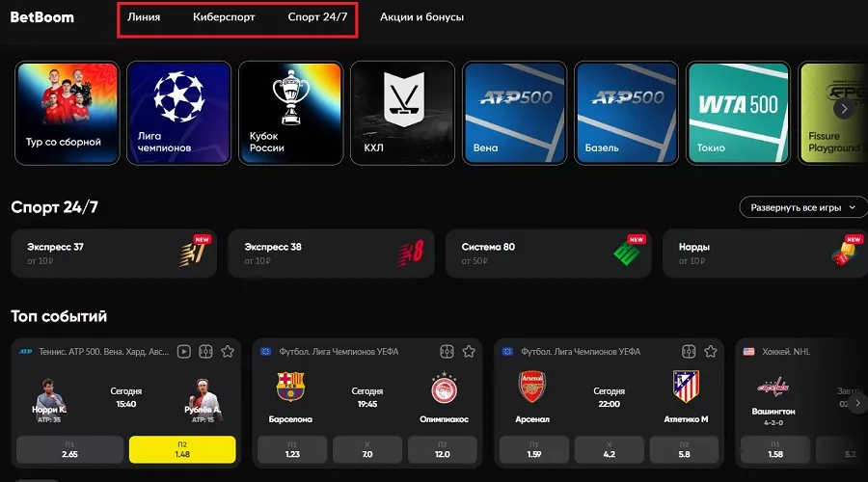Open the КХЛ hockey tile

[x=402, y=113]
